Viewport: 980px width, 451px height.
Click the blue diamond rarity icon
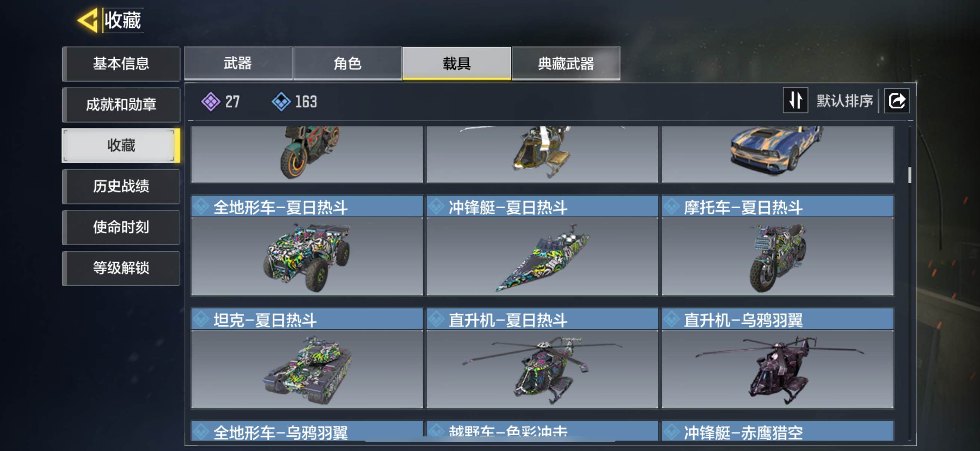tap(281, 102)
